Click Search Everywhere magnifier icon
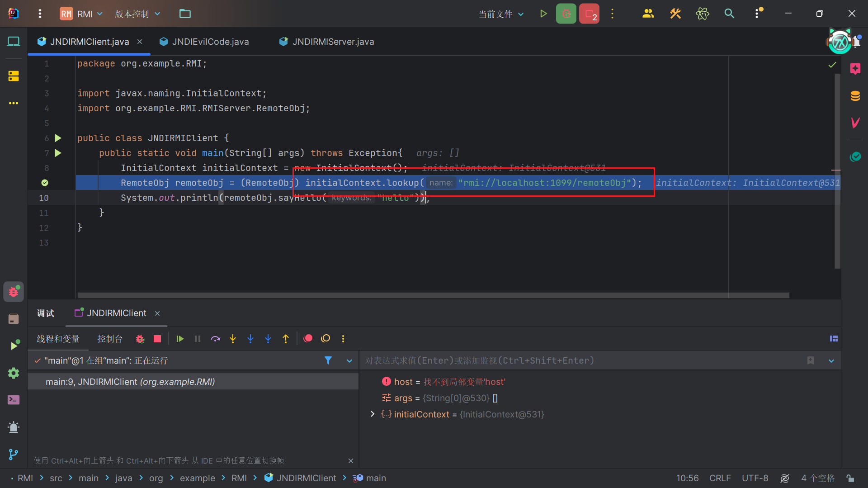This screenshot has width=868, height=488. click(729, 14)
